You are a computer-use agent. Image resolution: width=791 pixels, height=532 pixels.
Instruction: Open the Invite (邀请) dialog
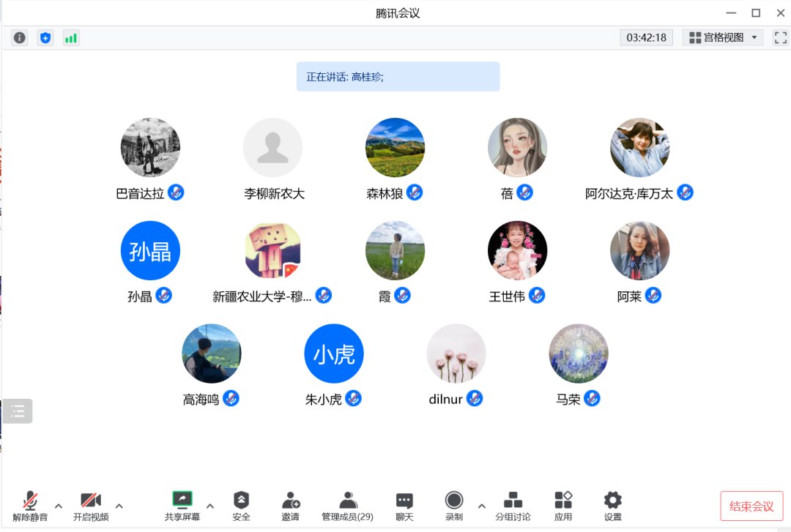coord(290,506)
